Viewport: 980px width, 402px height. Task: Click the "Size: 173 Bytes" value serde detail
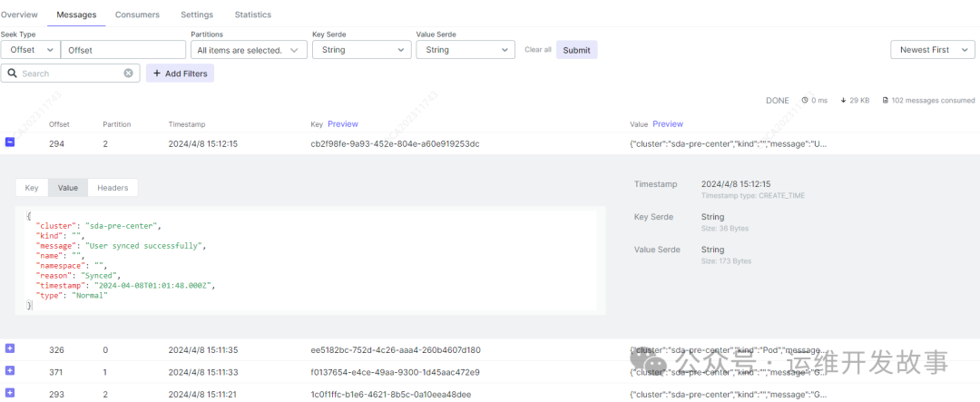[x=727, y=260]
